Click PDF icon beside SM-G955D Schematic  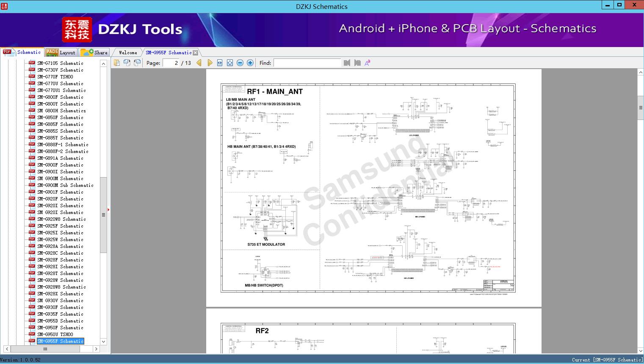(x=32, y=320)
